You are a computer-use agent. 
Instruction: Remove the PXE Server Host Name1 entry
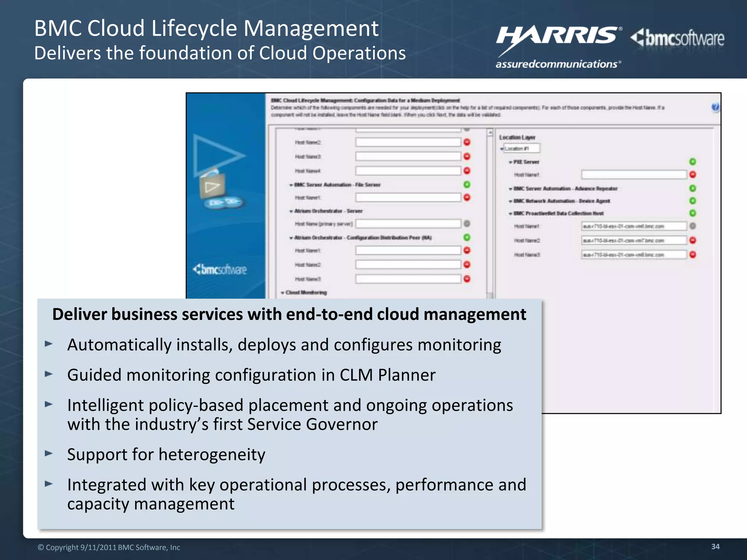(692, 175)
